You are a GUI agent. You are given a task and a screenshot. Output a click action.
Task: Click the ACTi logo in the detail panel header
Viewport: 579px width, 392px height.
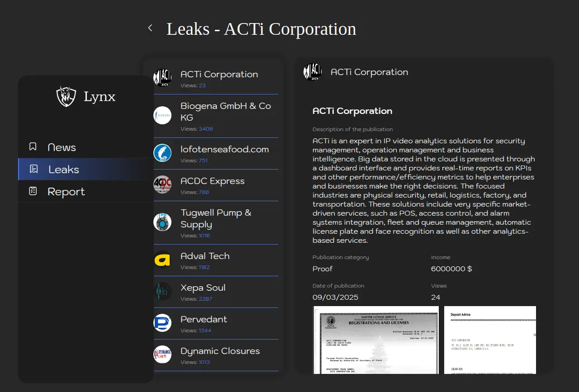tap(313, 72)
